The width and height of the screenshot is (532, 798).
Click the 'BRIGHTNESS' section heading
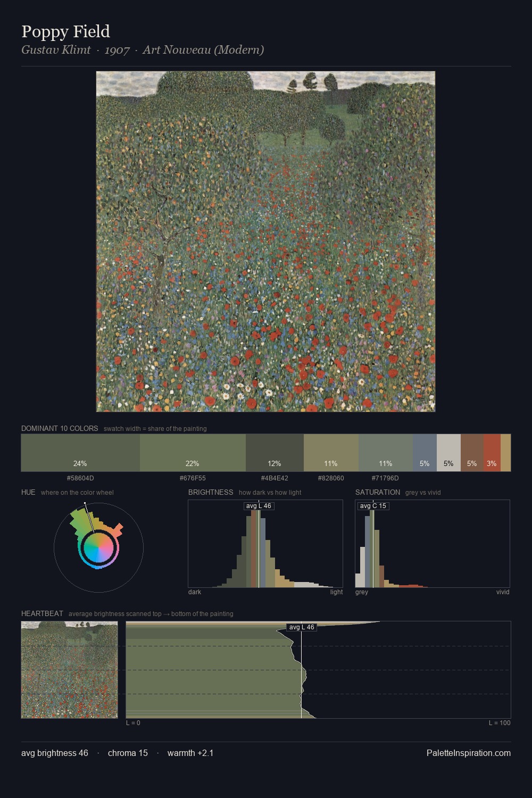211,492
